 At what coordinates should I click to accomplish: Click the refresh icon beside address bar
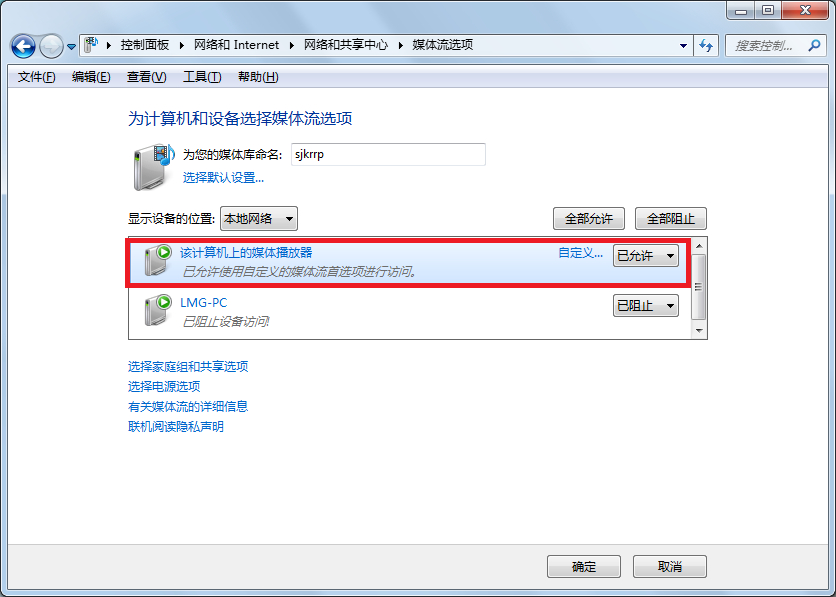pyautogui.click(x=706, y=45)
